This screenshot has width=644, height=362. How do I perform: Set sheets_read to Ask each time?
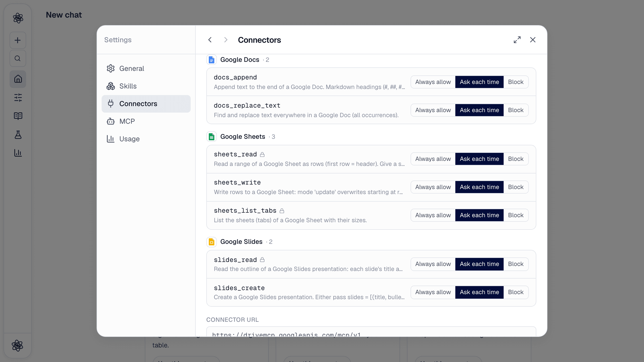[479, 159]
